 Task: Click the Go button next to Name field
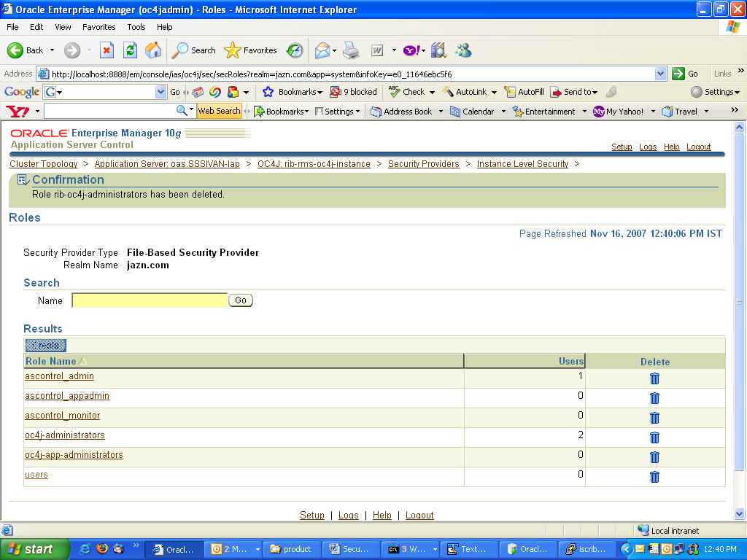click(x=241, y=300)
